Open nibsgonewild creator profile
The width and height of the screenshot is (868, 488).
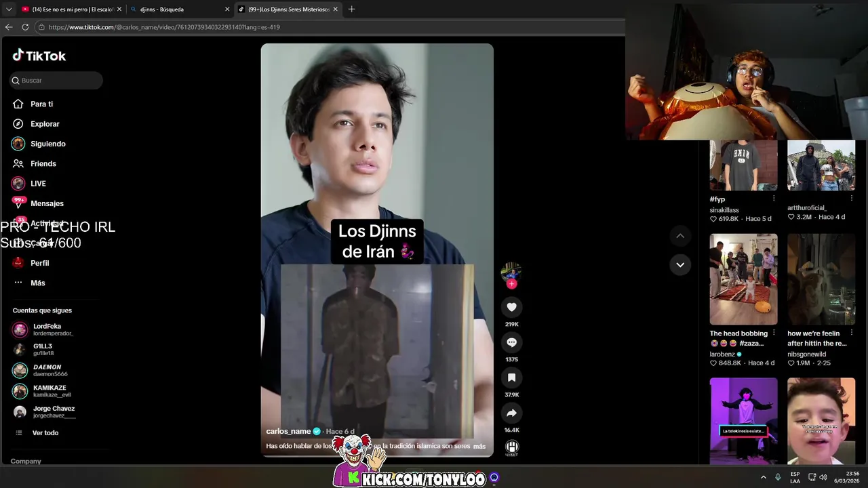tap(807, 354)
